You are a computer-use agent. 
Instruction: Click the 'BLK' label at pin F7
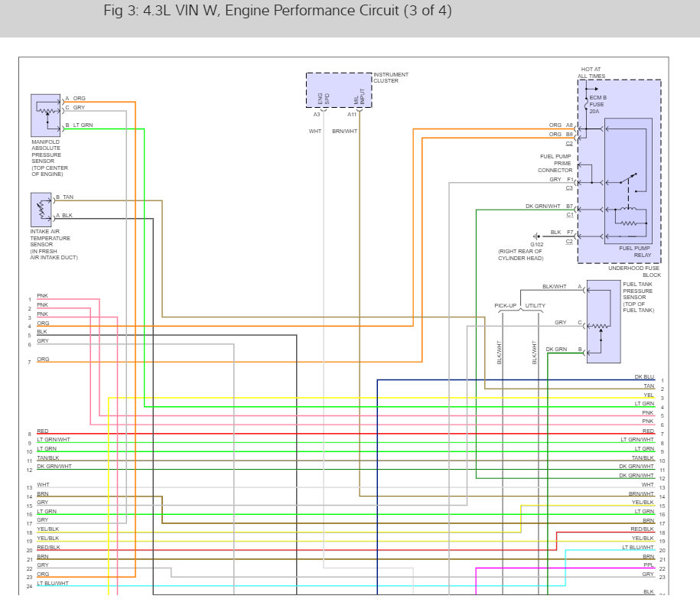point(556,232)
